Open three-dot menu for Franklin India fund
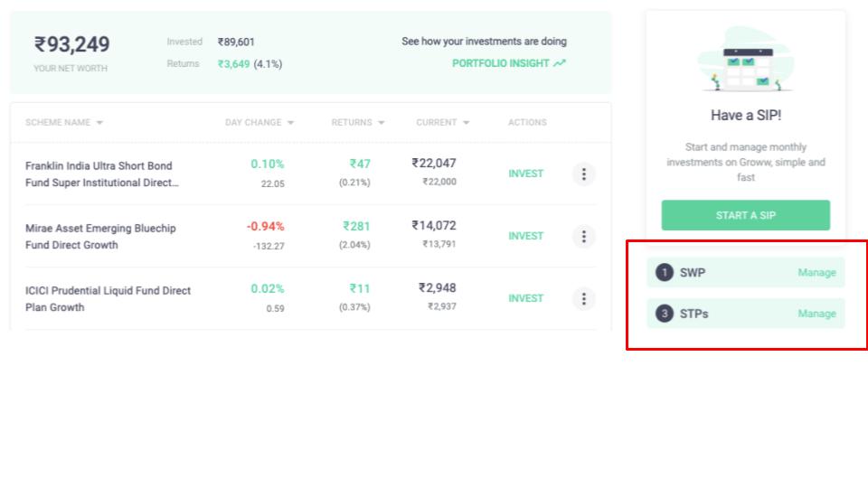The width and height of the screenshot is (868, 488). [583, 174]
